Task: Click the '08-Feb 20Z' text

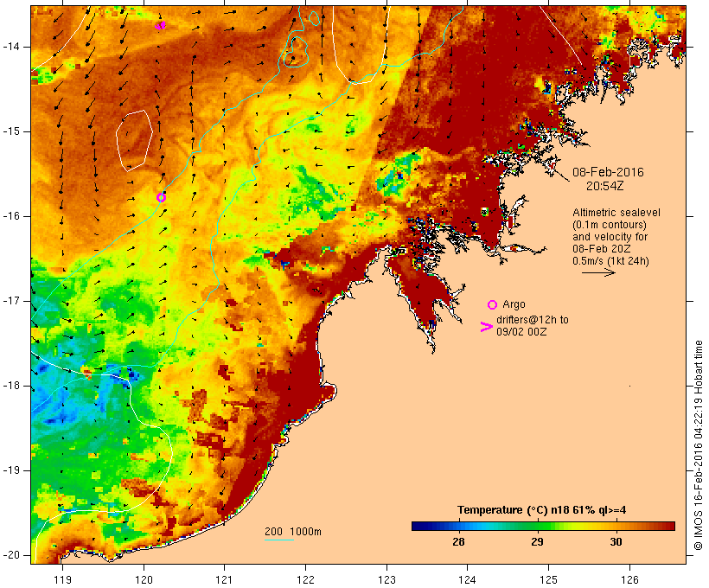Action: click(x=602, y=248)
